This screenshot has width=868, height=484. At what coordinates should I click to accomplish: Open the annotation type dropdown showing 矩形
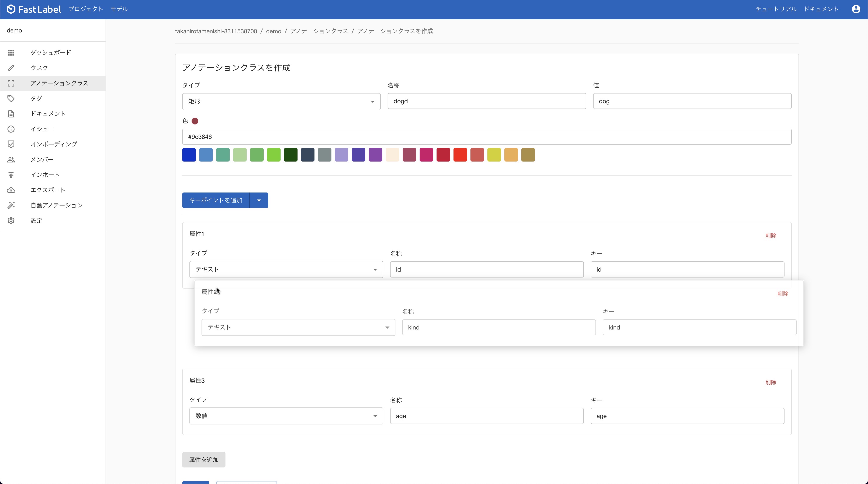point(281,102)
